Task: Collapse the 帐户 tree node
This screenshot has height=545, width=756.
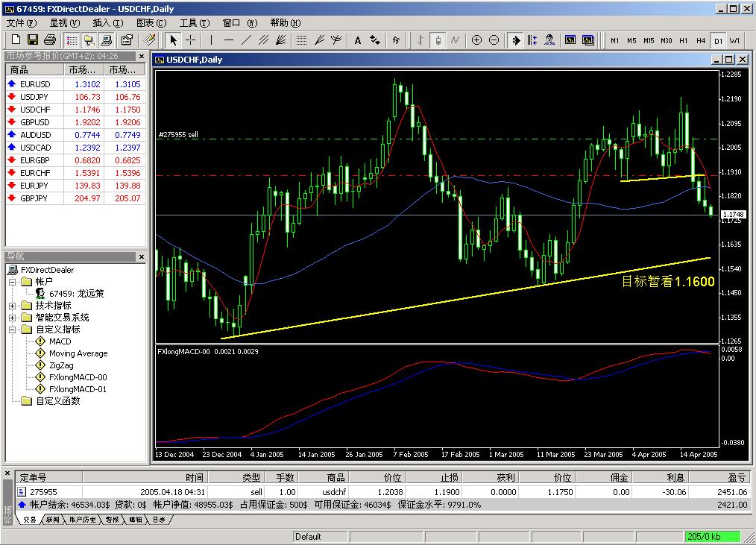Action: (13, 282)
